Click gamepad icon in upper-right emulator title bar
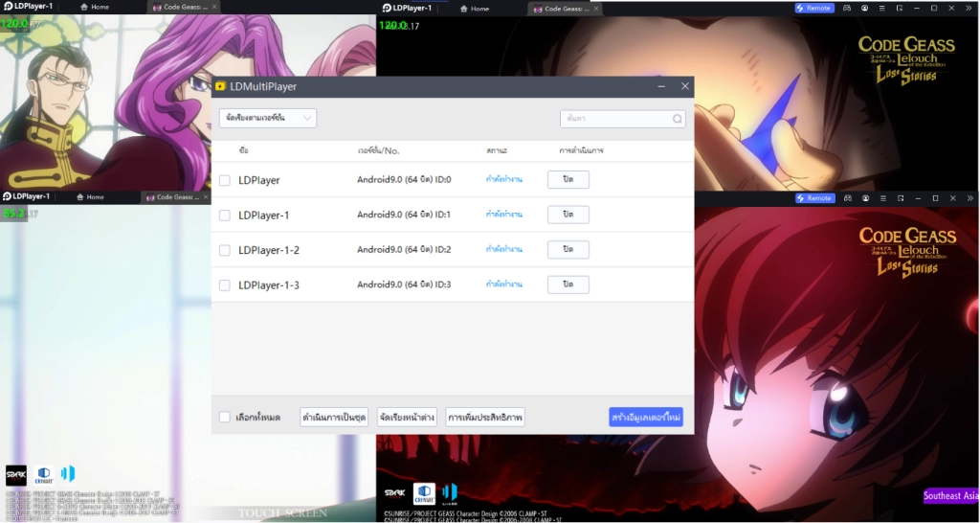The height and width of the screenshot is (523, 980). [846, 8]
